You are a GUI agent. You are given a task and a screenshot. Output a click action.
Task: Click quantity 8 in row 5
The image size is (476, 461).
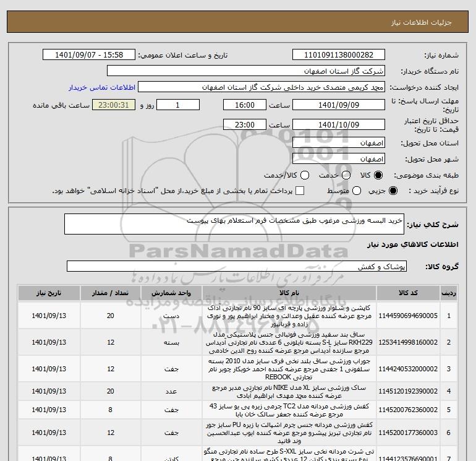pos(111,410)
